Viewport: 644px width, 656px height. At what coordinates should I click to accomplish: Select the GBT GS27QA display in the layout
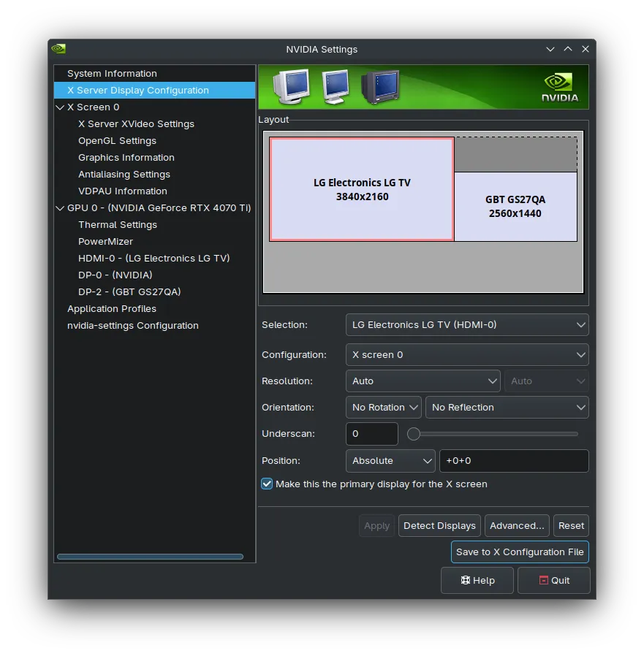[515, 207]
